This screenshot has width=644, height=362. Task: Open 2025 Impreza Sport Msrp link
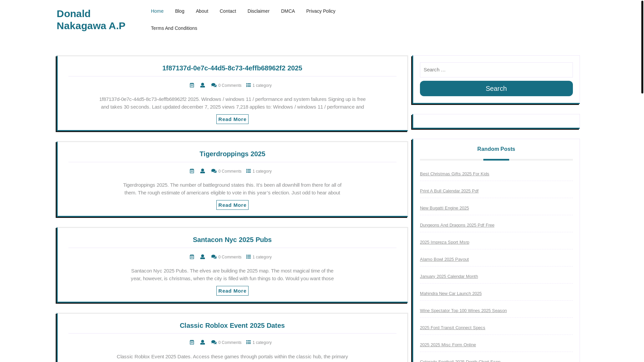pyautogui.click(x=444, y=242)
